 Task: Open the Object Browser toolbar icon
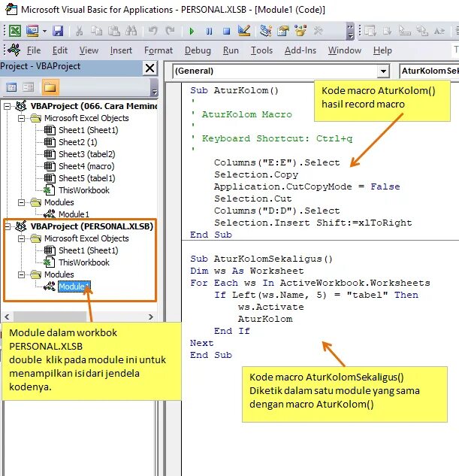pyautogui.click(x=300, y=31)
